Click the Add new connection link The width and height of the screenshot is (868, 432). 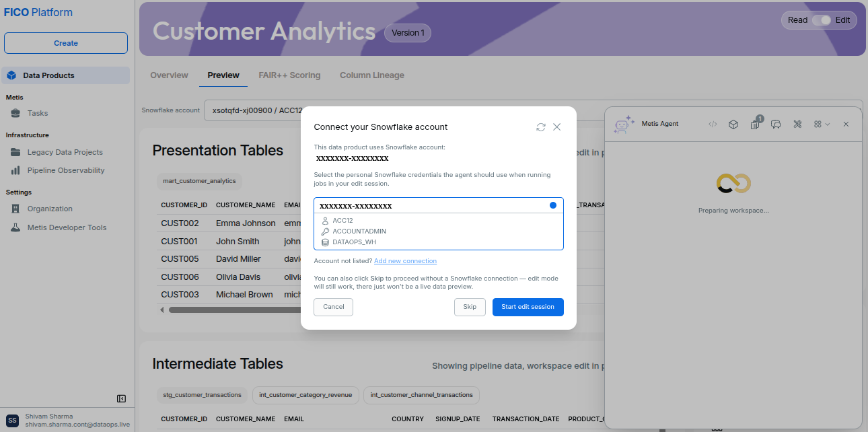point(405,261)
